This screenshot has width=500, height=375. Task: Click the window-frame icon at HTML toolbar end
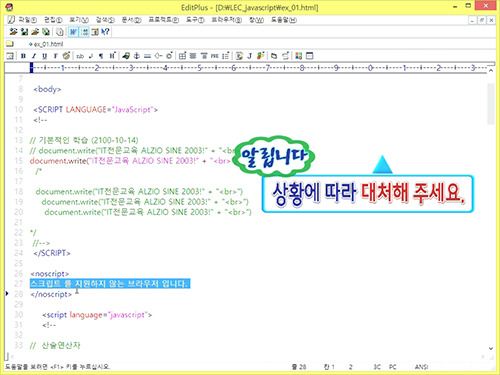(309, 56)
